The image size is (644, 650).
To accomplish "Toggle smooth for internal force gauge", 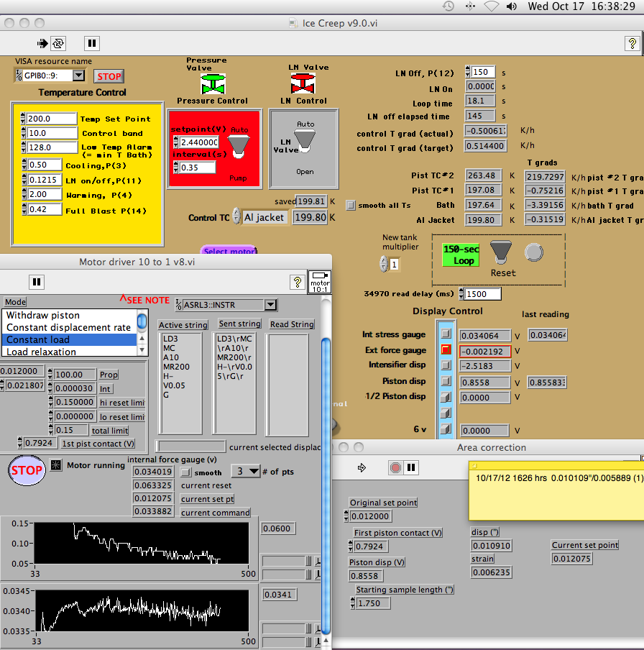I will pos(185,472).
